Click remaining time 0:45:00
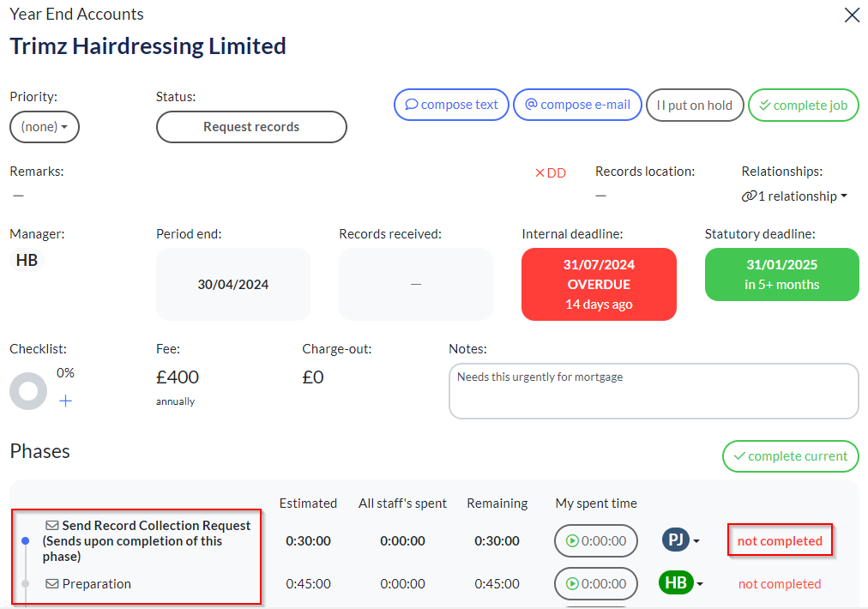The image size is (868, 609). coord(497,583)
